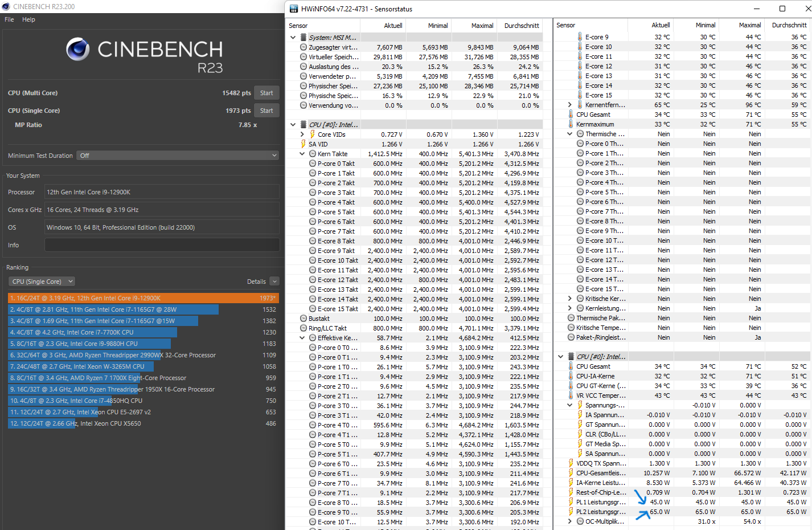Click the CPU-Gesamtleis... power icon

(571, 473)
